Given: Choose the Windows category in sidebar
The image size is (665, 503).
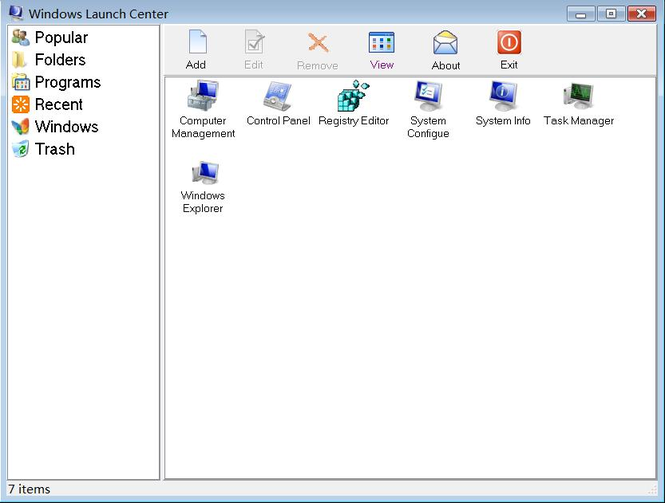Looking at the screenshot, I should [x=66, y=127].
